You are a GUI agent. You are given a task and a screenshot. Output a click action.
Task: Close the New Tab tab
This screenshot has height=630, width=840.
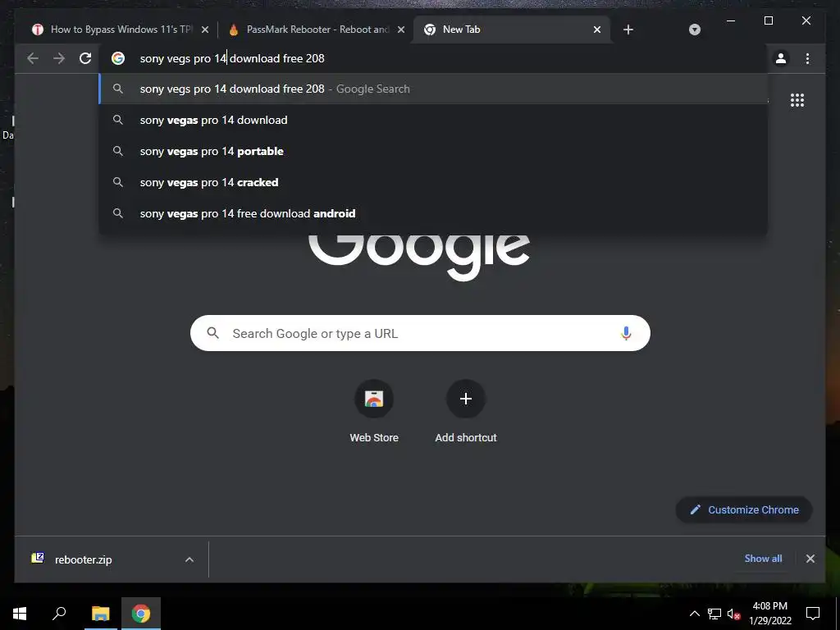point(597,30)
